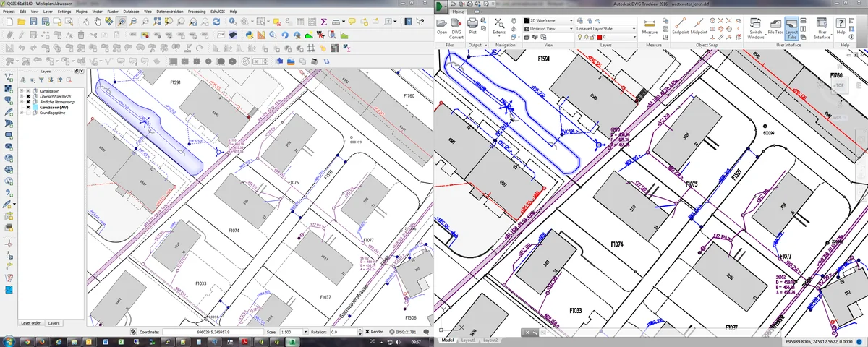
Task: Click the Coordinate input field
Action: tap(213, 332)
